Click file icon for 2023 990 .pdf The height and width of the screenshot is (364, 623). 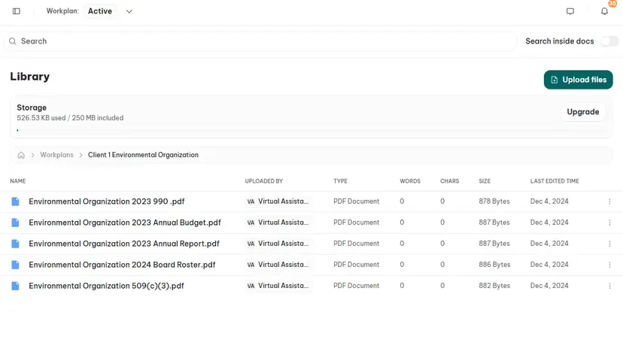pos(15,202)
